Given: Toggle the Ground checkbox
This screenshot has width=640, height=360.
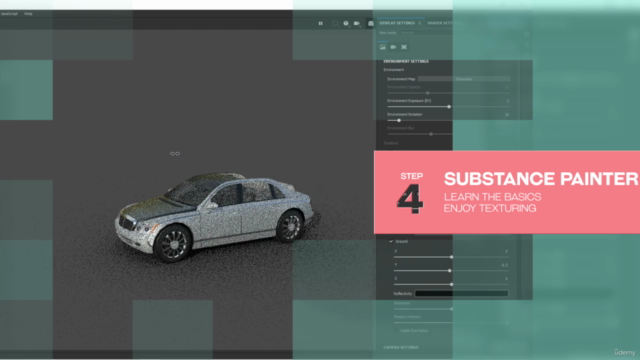Looking at the screenshot, I should tap(391, 241).
